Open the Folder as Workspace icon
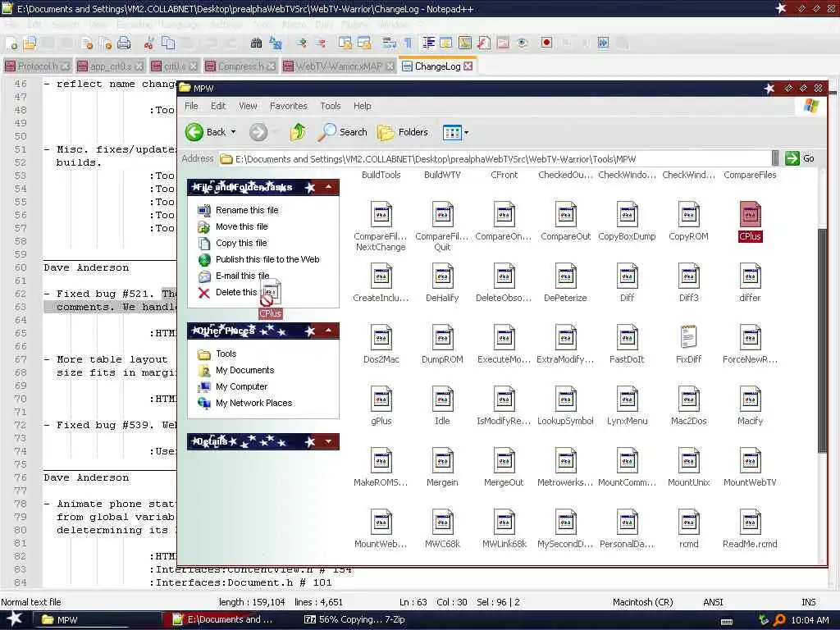840x630 pixels. pyautogui.click(x=503, y=43)
